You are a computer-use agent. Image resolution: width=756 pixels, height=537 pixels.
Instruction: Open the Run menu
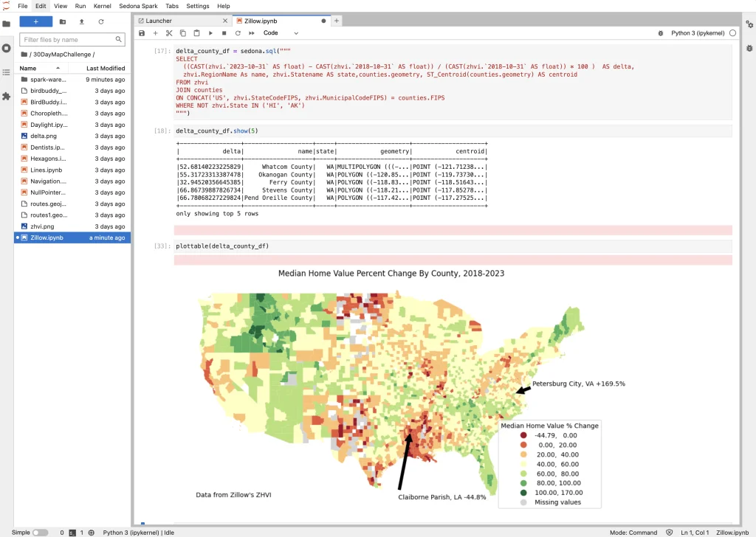coord(80,6)
